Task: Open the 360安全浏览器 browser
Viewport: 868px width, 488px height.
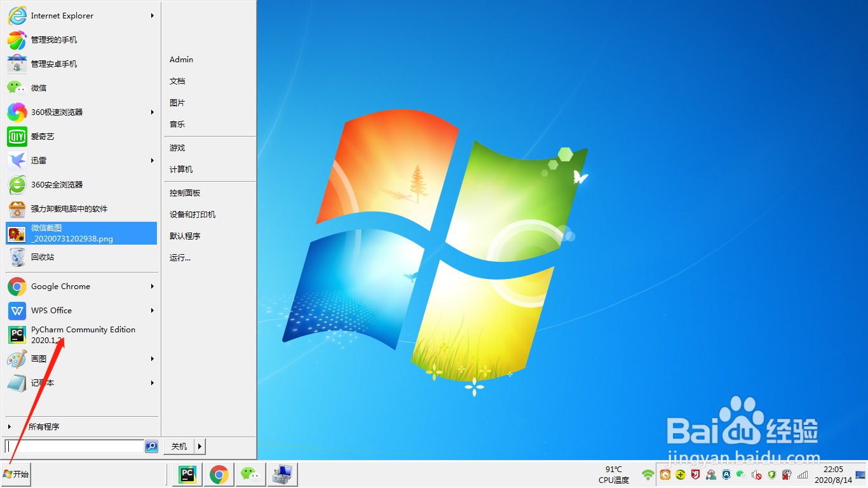Action: (x=81, y=184)
